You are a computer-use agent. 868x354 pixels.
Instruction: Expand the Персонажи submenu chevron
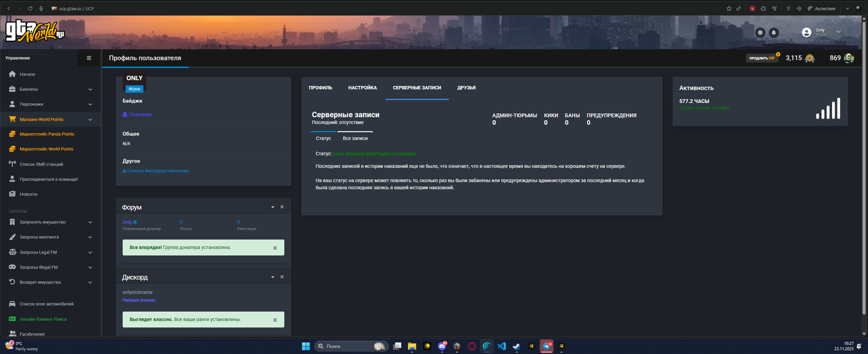click(x=90, y=104)
